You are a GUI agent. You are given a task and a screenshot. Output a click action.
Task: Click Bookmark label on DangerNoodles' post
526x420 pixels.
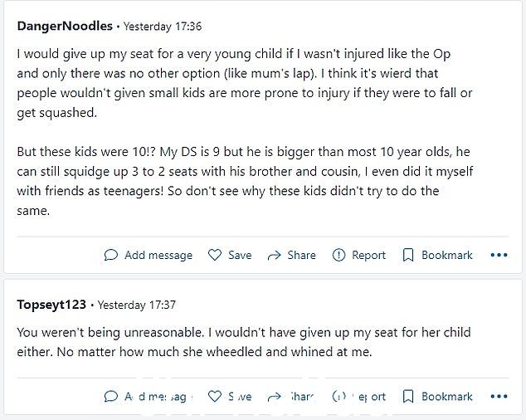[447, 255]
